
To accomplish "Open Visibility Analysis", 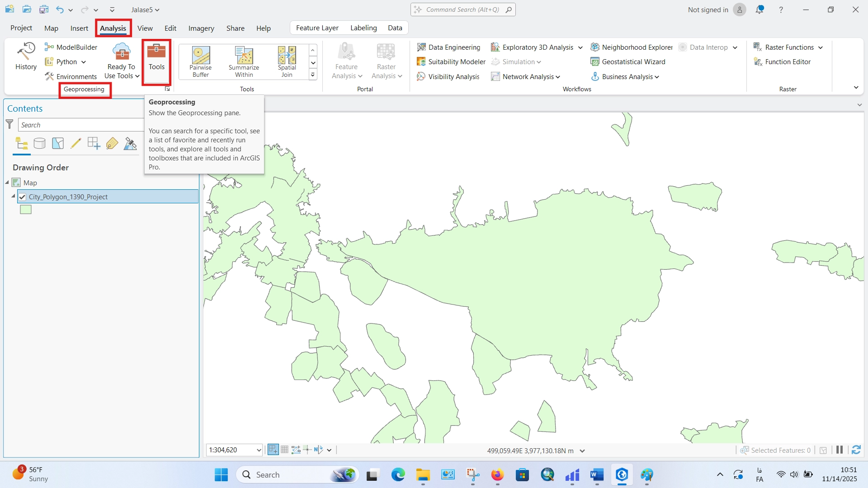I will 448,76.
